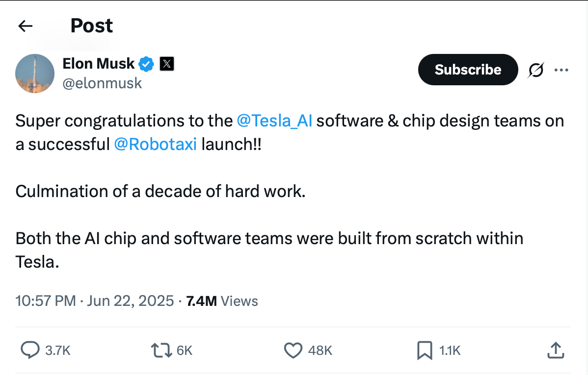Repost using the retweet arrows icon
Image resolution: width=588 pixels, height=375 pixels.
pyautogui.click(x=161, y=350)
